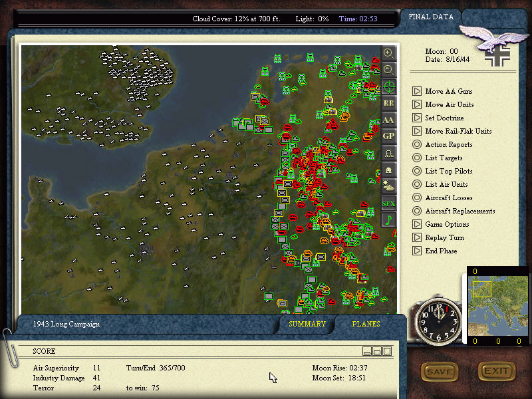532x399 pixels.
Task: Click the arrow icon beside Move Air Units
Action: [x=417, y=104]
